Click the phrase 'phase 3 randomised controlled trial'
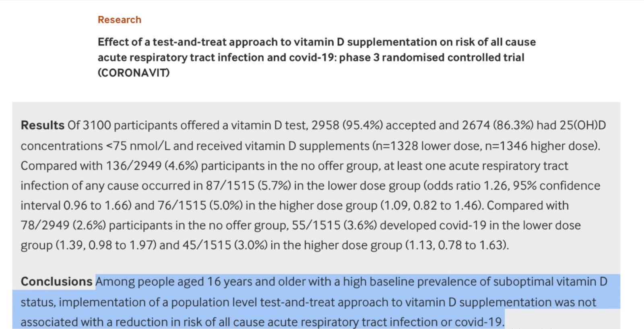644x329 pixels. (431, 58)
